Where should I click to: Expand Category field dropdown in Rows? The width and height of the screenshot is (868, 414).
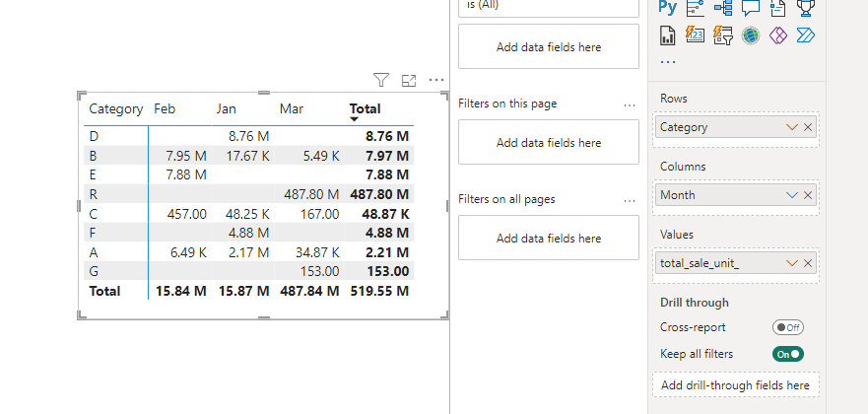791,127
